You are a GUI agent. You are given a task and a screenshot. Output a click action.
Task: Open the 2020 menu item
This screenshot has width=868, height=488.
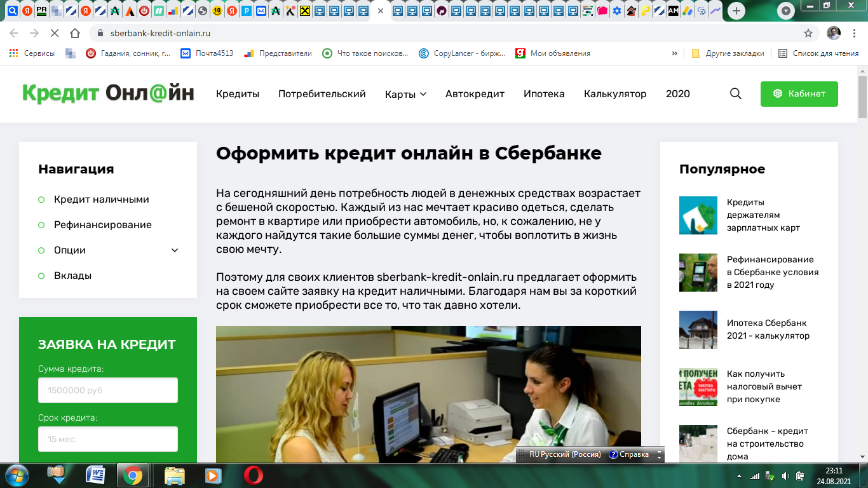pyautogui.click(x=678, y=93)
